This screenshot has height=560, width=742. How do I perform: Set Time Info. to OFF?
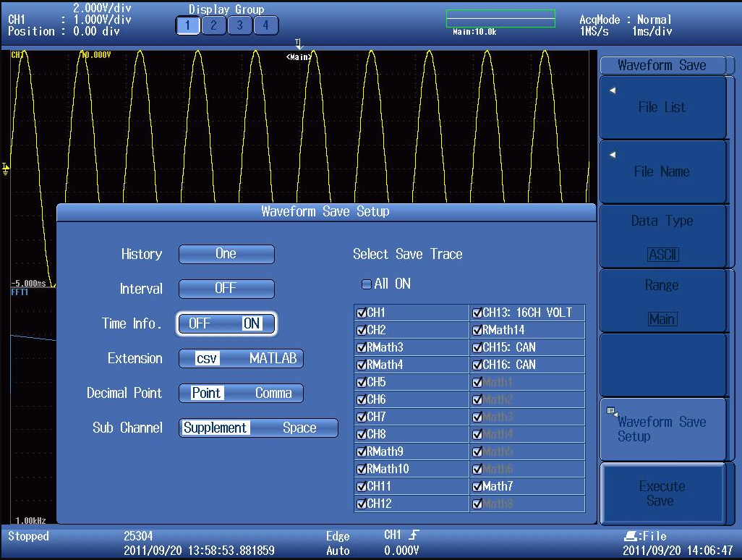(199, 324)
